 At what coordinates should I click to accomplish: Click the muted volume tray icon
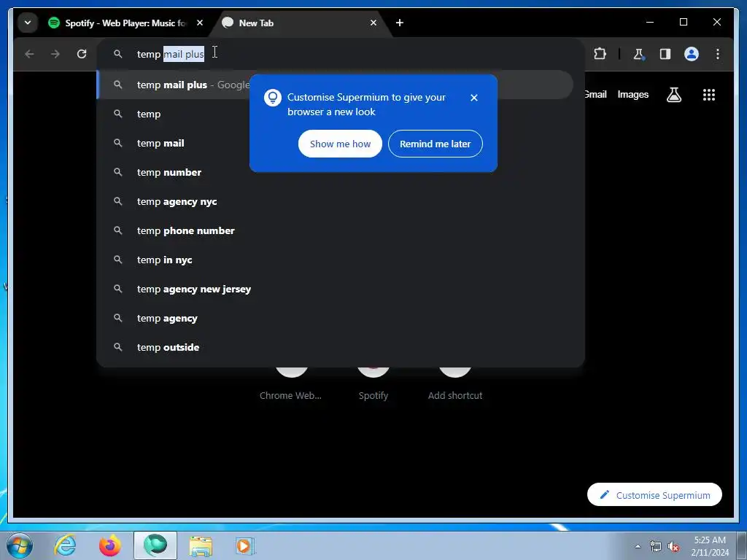coord(673,546)
